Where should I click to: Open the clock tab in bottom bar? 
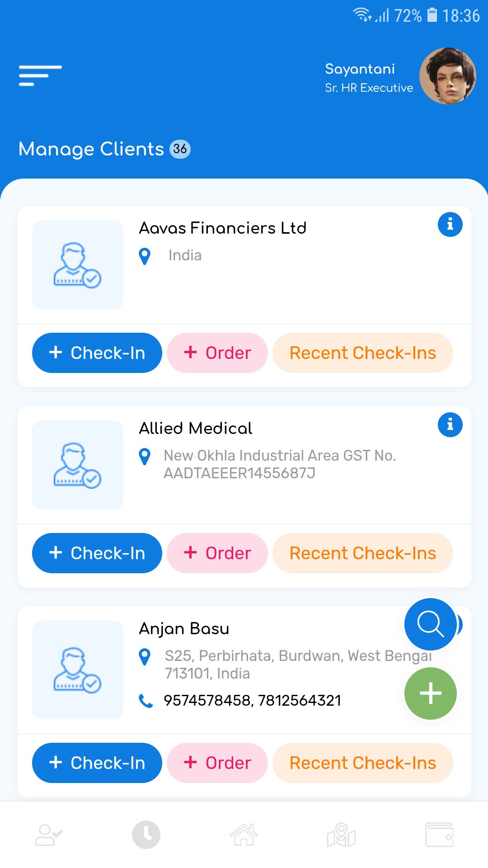pos(146,835)
